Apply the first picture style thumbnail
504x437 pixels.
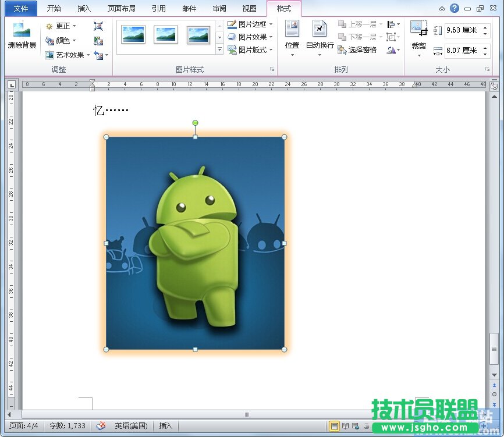[x=133, y=35]
